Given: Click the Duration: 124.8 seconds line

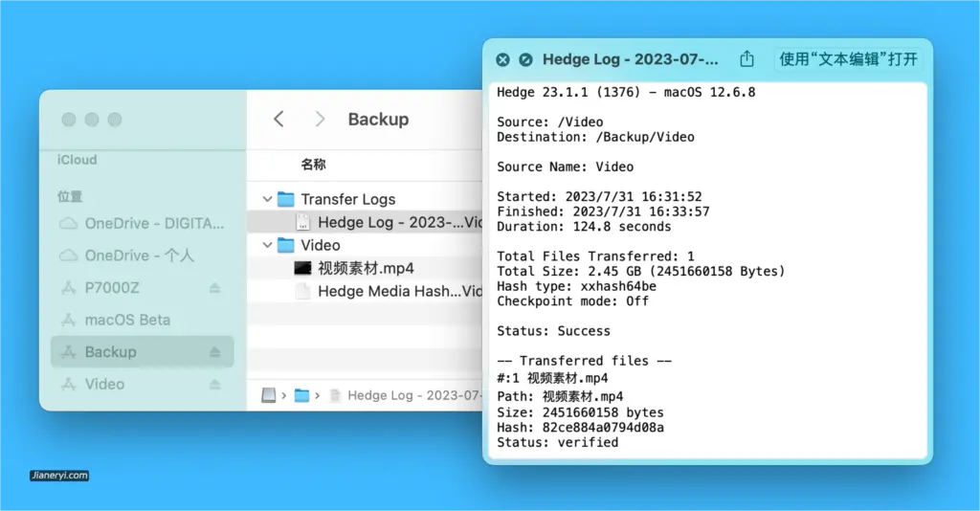Looking at the screenshot, I should coord(584,226).
